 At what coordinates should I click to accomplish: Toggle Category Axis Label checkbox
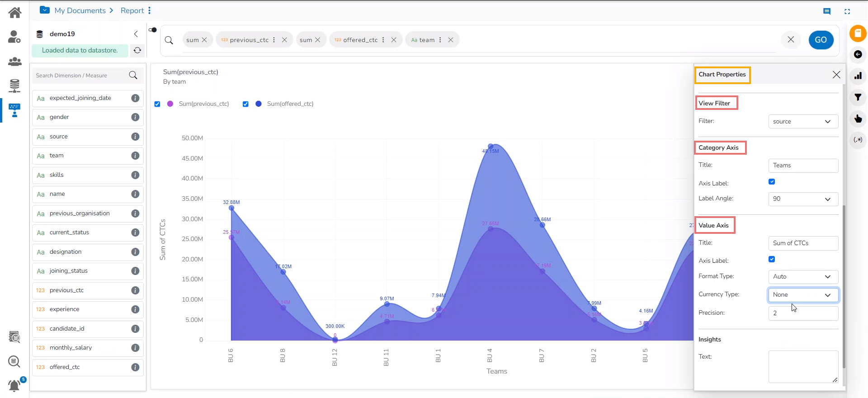point(772,182)
